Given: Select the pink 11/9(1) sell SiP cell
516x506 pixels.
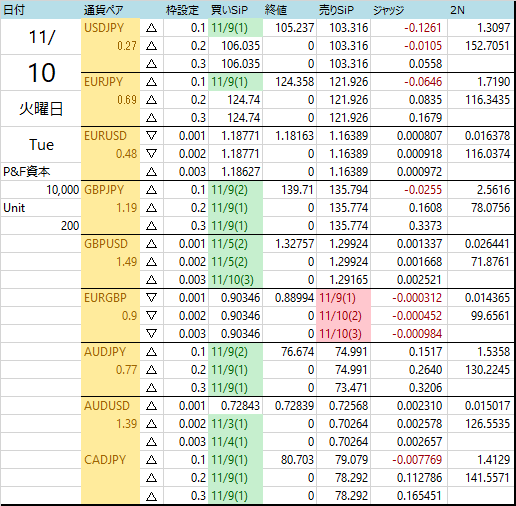Looking at the screenshot, I should (344, 298).
